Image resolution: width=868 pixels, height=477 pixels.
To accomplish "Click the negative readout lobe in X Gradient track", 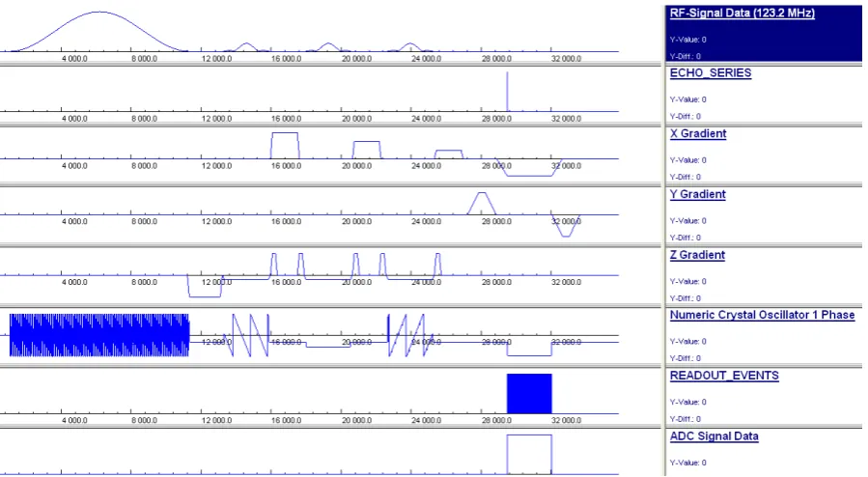I will (x=529, y=168).
